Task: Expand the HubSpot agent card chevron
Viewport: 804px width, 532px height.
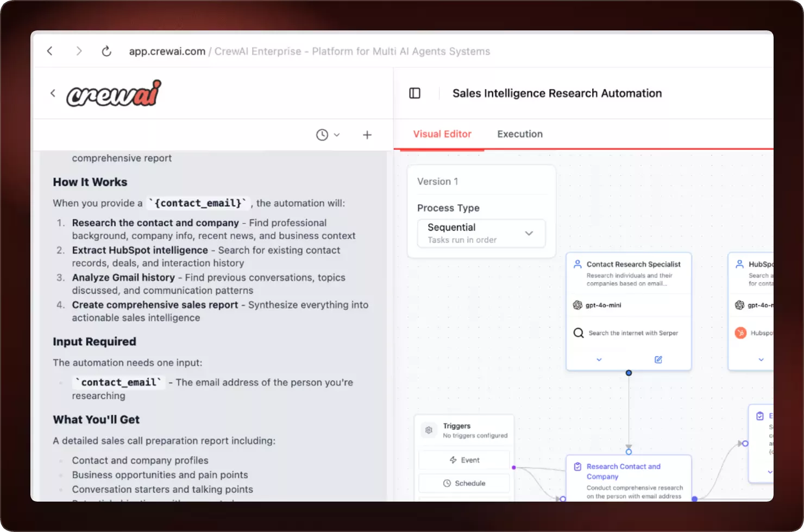Action: pos(761,359)
